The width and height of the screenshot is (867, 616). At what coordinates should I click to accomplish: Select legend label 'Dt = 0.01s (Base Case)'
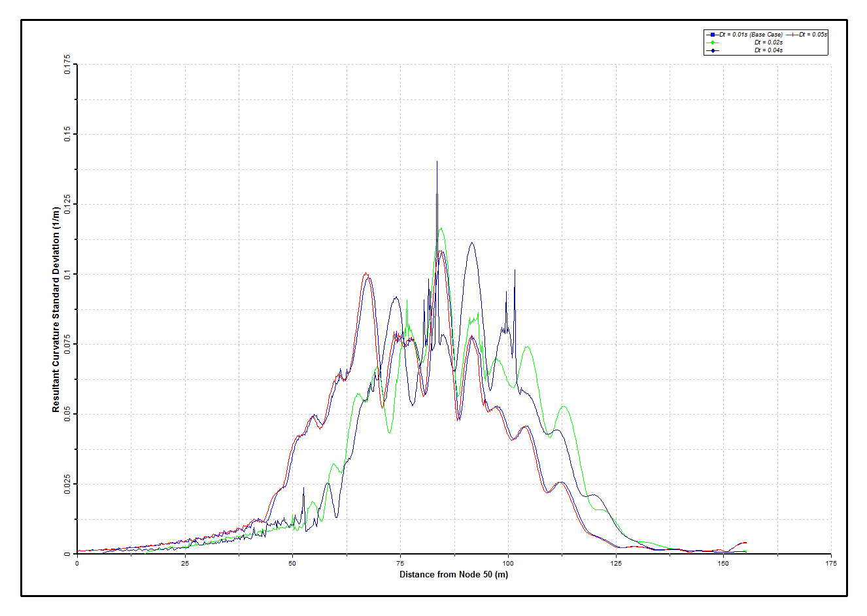(x=751, y=35)
